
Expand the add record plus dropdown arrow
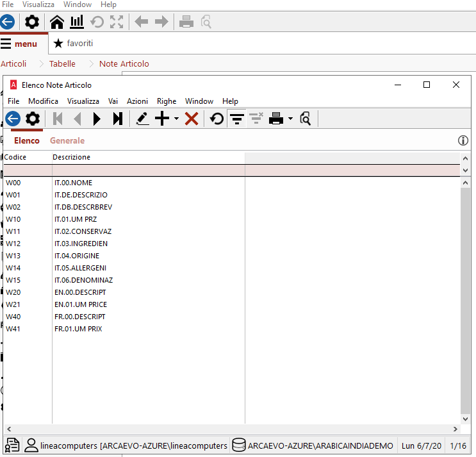click(176, 119)
